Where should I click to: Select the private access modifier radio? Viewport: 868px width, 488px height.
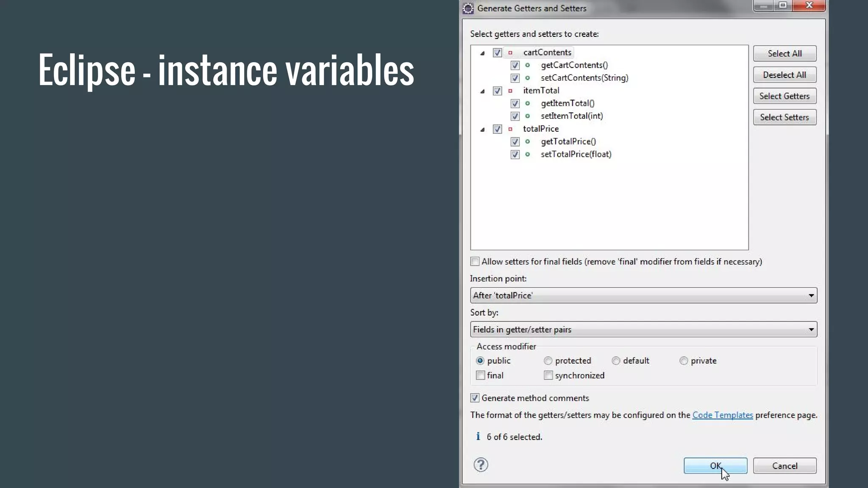pos(684,361)
